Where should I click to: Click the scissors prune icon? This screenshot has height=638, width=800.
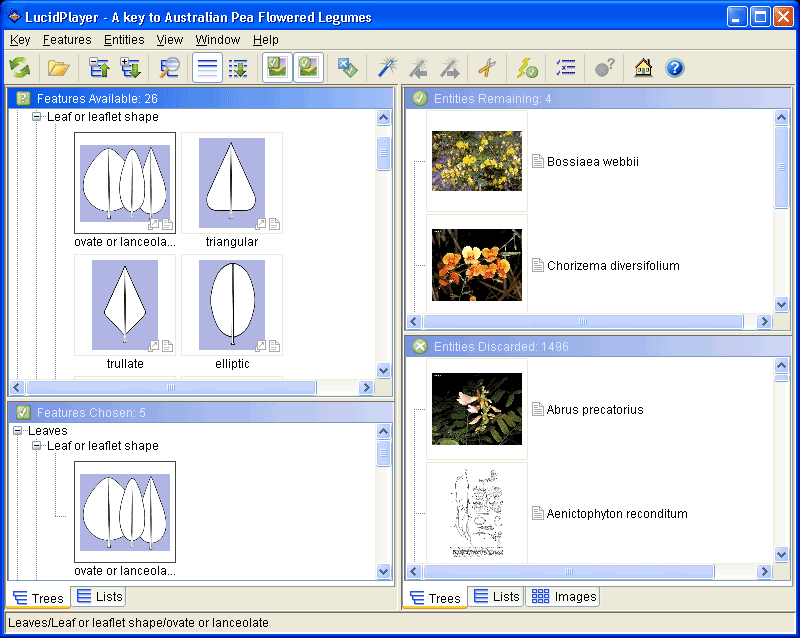tap(486, 68)
